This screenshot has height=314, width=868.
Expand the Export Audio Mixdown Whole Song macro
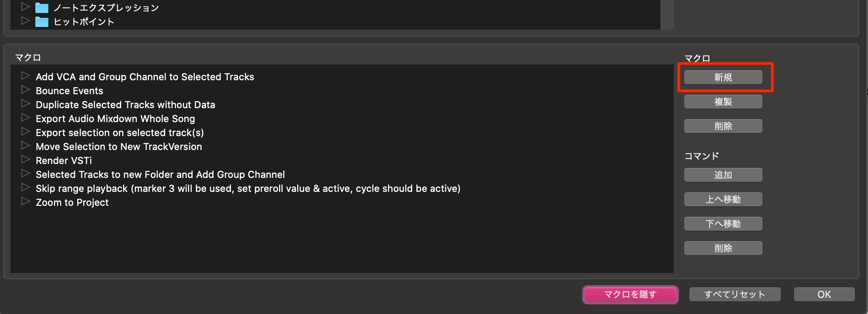pyautogui.click(x=26, y=118)
